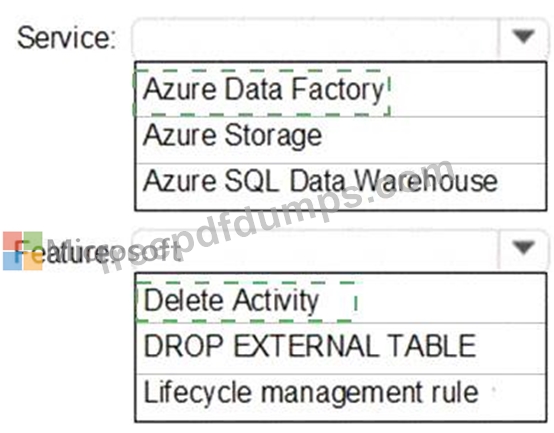Click the green square of Microsoft logo
Screen dimensions: 554x433
click(33, 241)
